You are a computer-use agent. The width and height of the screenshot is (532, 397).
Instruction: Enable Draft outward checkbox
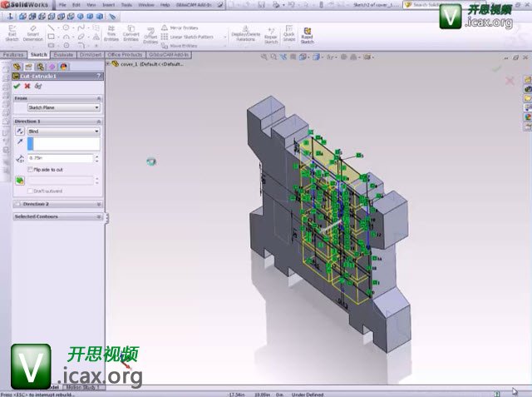30,191
